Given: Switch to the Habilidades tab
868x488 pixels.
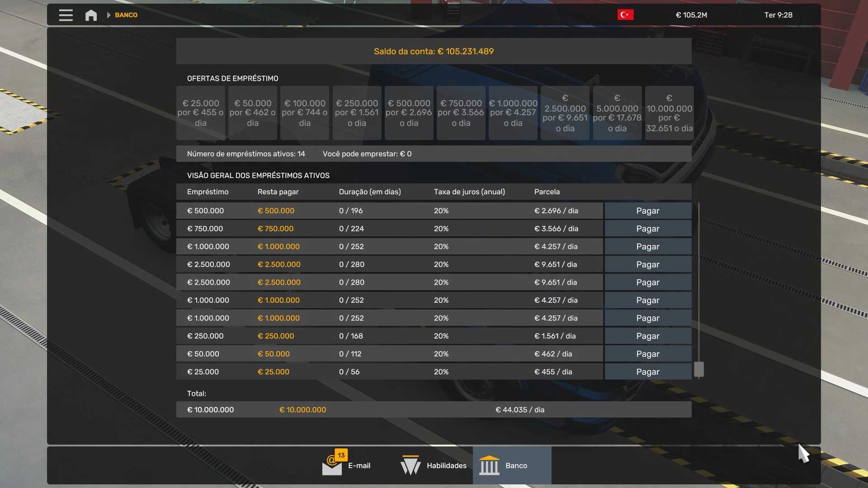Looking at the screenshot, I should coord(446,465).
